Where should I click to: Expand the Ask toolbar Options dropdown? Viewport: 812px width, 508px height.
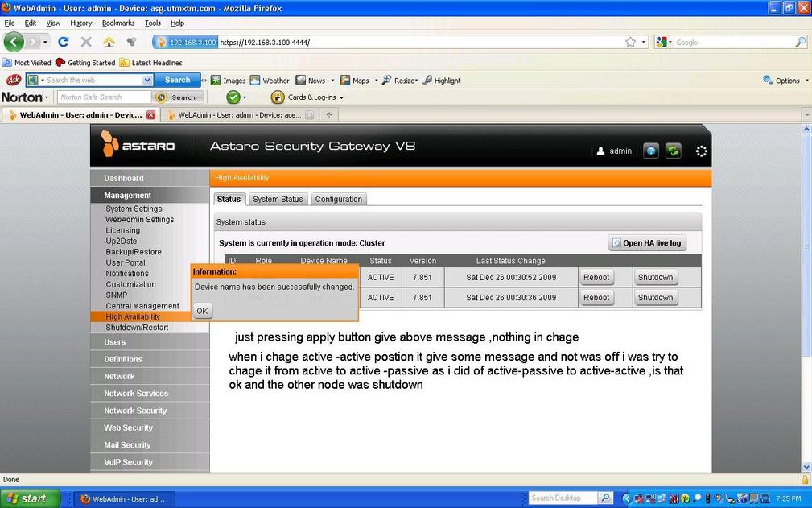click(x=781, y=81)
